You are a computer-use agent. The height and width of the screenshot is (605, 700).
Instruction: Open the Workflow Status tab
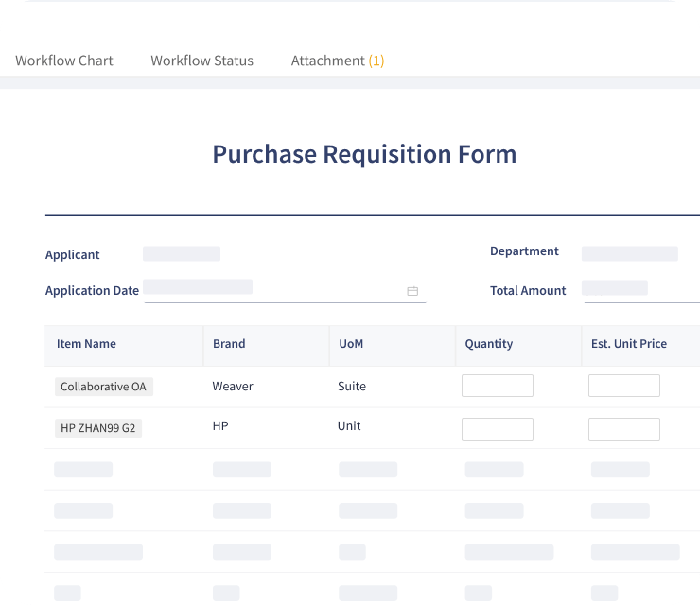click(x=201, y=60)
